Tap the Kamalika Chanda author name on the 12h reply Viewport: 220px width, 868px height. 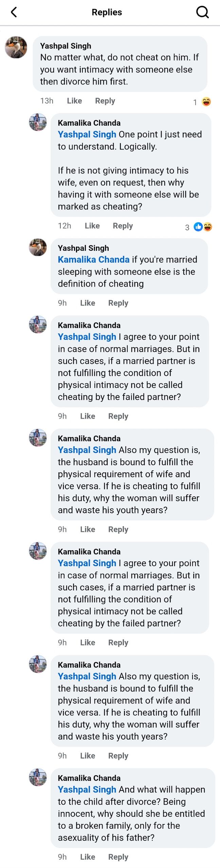[x=89, y=123]
